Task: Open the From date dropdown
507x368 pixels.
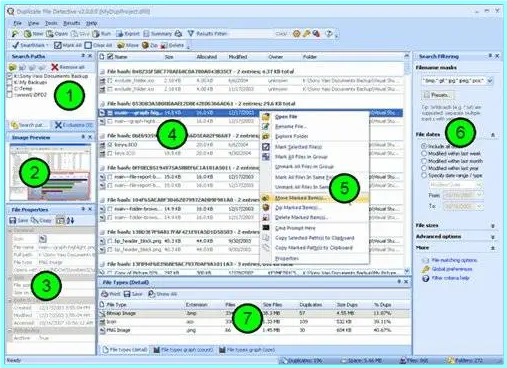Action: pos(480,195)
